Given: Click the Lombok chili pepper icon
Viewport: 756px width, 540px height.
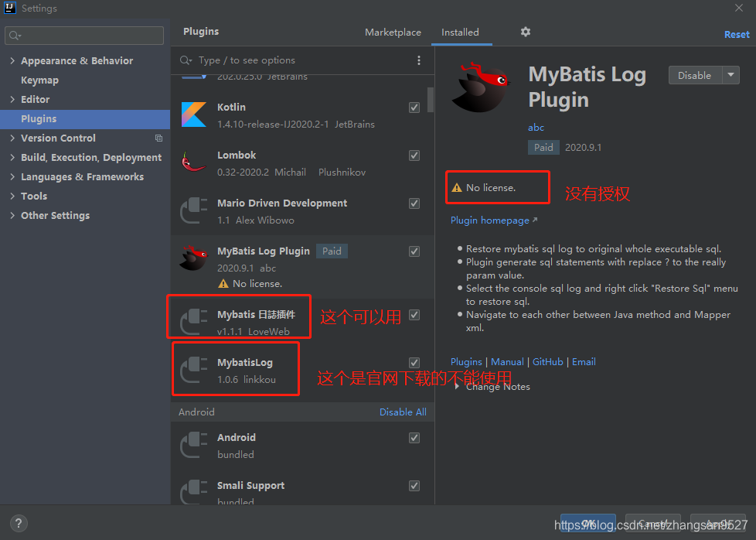Looking at the screenshot, I should [x=193, y=162].
